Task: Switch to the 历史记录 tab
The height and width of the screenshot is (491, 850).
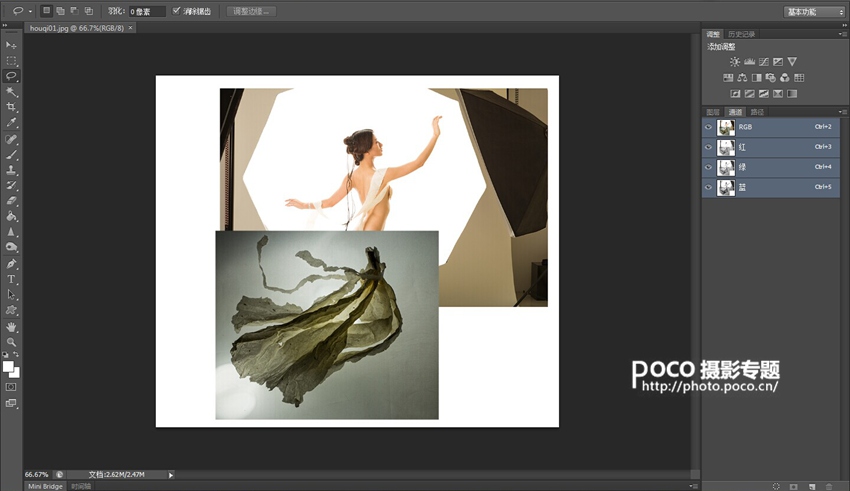Action: click(742, 34)
